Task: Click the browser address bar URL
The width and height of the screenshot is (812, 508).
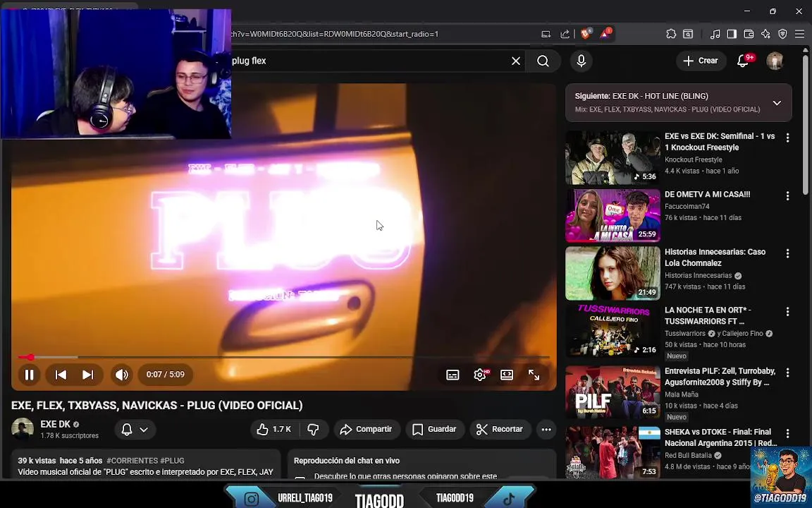Action: coord(335,34)
